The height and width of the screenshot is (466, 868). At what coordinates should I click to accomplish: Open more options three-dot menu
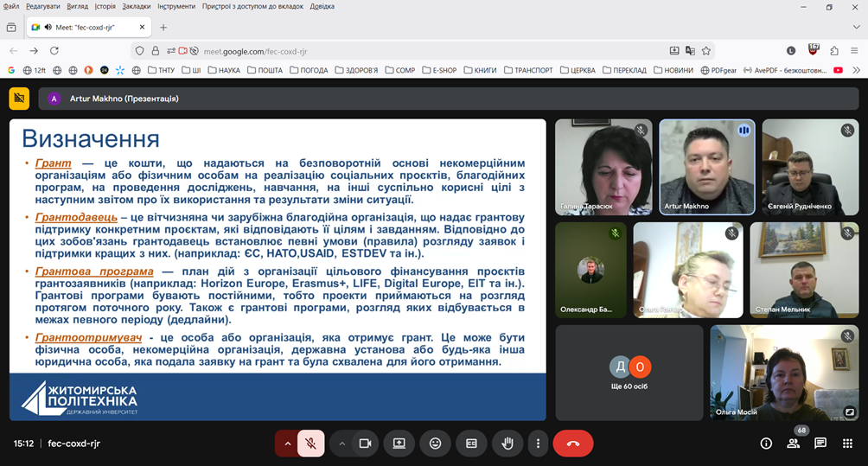(538, 444)
